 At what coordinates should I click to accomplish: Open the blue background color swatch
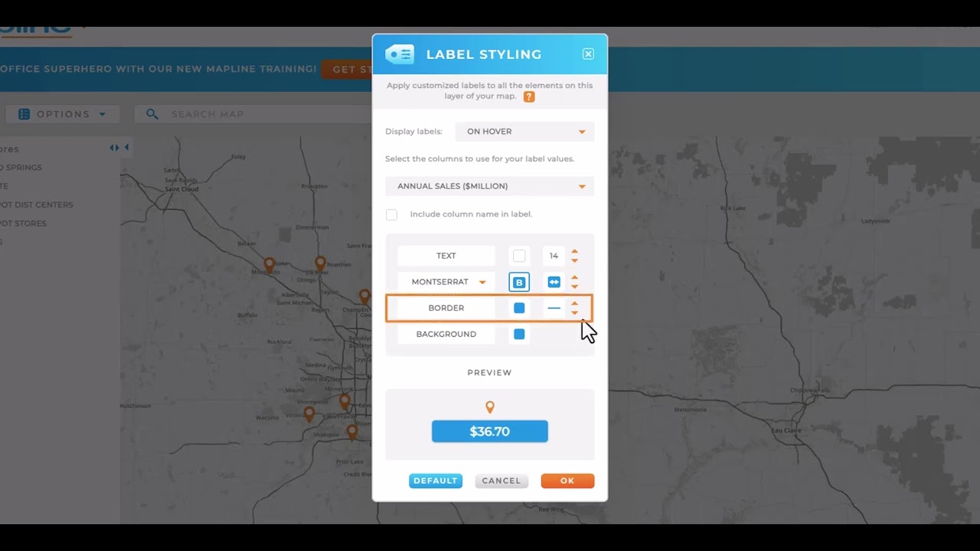pyautogui.click(x=519, y=334)
